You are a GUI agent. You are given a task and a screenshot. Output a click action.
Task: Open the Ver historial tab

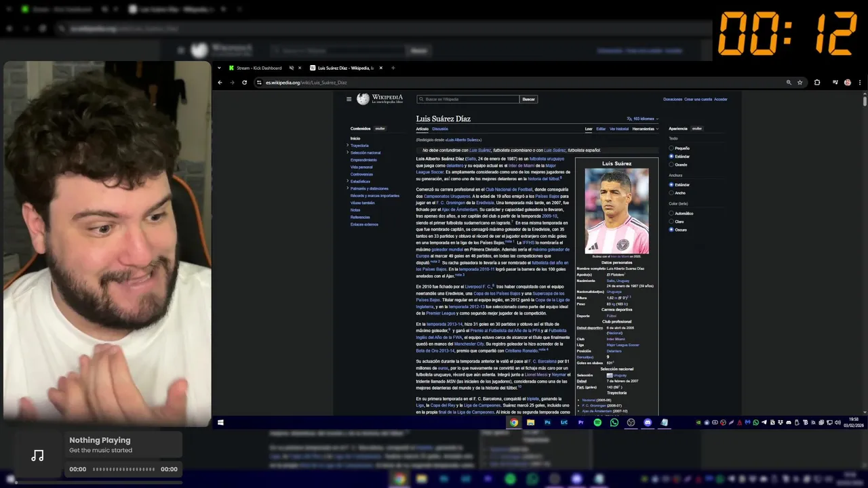click(619, 129)
